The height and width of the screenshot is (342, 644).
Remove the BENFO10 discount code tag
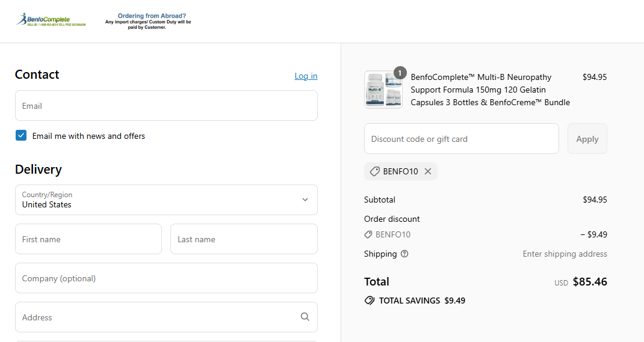[x=428, y=171]
